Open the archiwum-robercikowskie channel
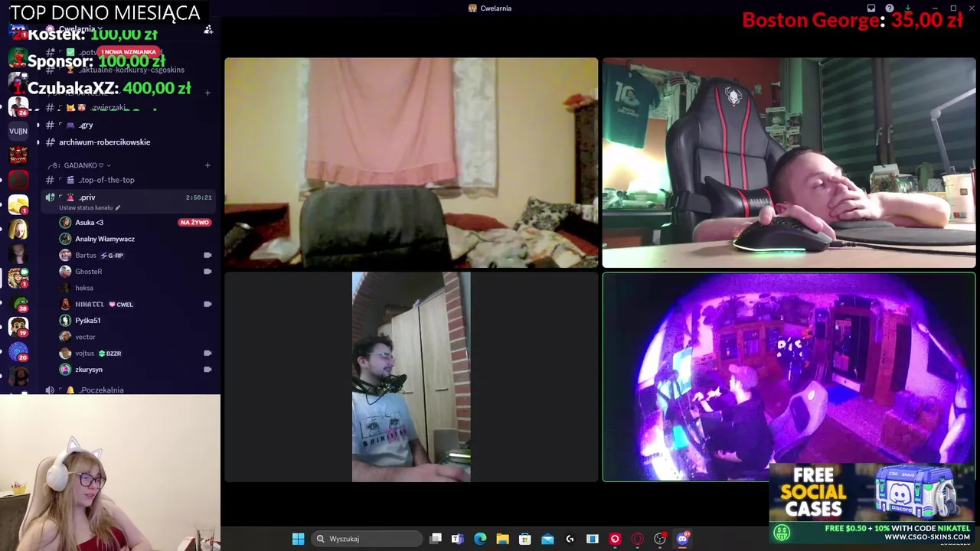 coord(104,142)
